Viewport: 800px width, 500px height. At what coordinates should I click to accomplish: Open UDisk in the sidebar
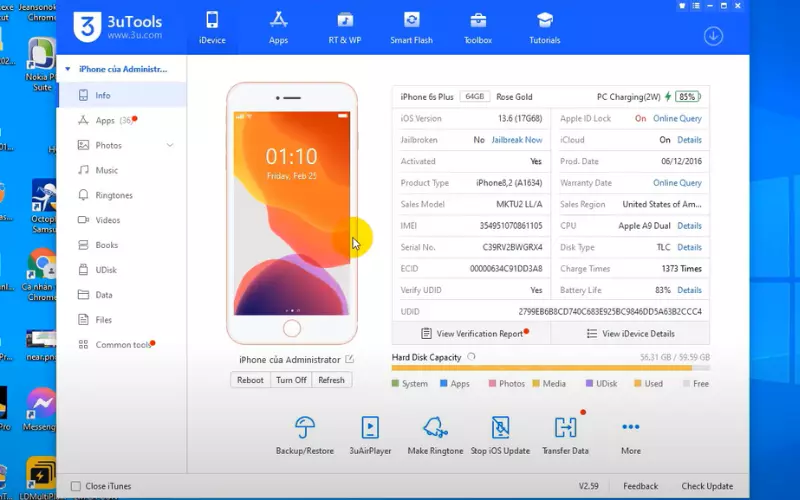[122, 270]
